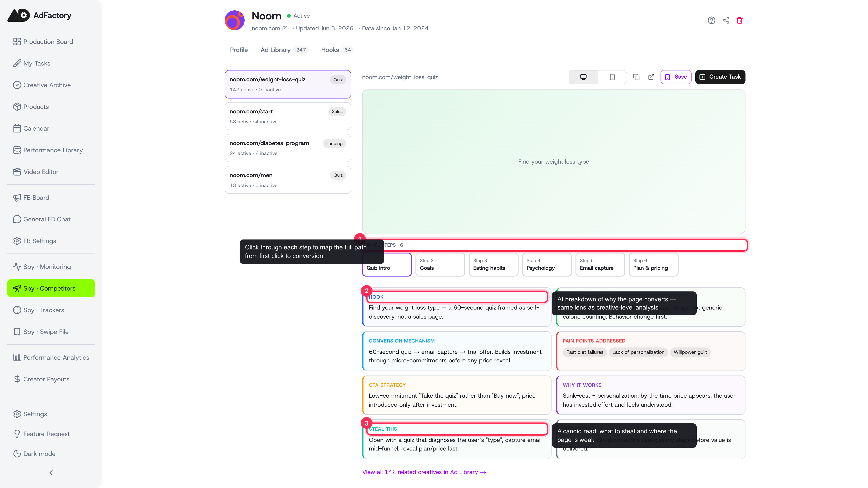Open Feature Request
The image size is (868, 488).
(51, 434)
